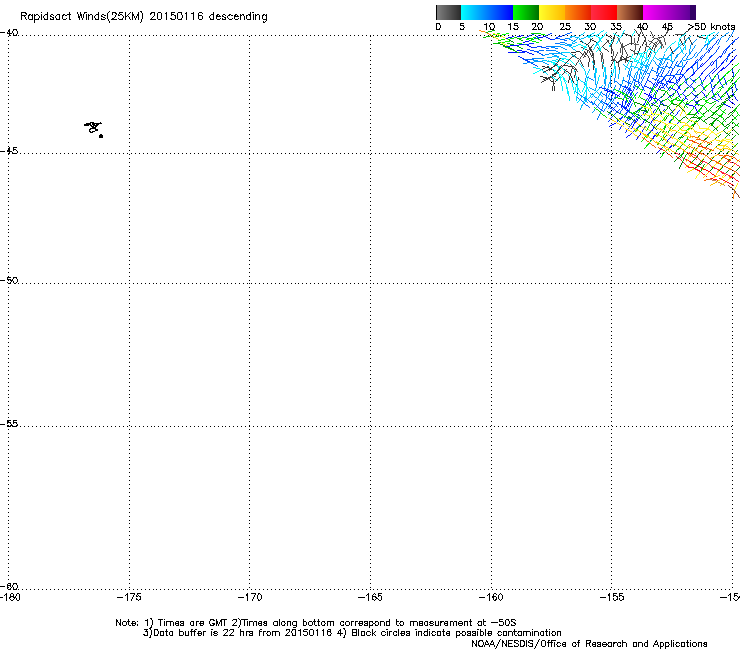Click the magenta-purple 40-50 knots legend segment

pyautogui.click(x=669, y=12)
